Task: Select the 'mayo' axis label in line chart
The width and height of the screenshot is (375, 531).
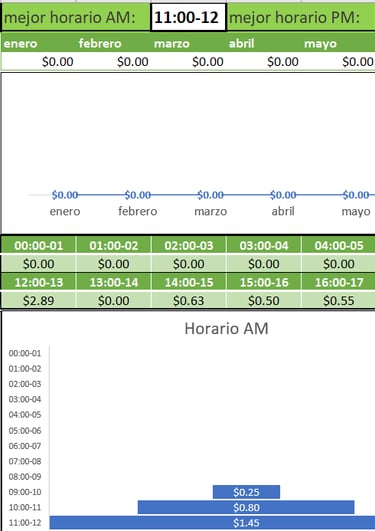Action: tap(356, 211)
